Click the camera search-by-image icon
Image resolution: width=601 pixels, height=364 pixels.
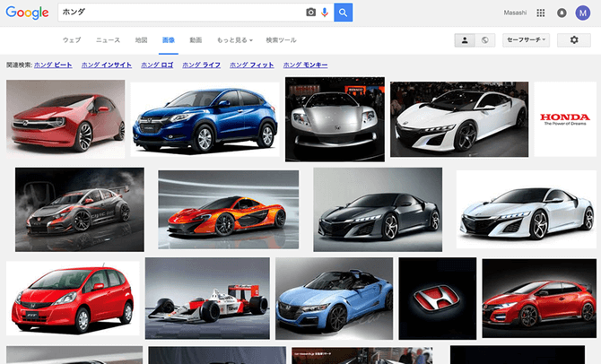pyautogui.click(x=311, y=13)
